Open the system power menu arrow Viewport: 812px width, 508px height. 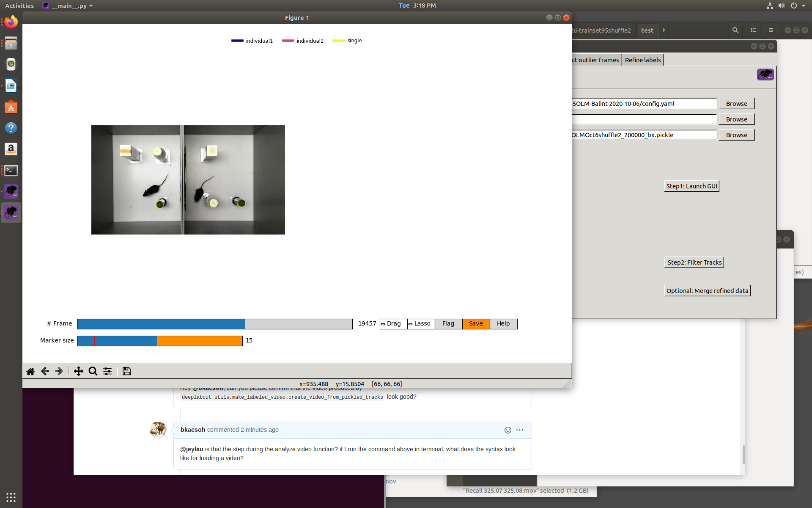pos(804,6)
